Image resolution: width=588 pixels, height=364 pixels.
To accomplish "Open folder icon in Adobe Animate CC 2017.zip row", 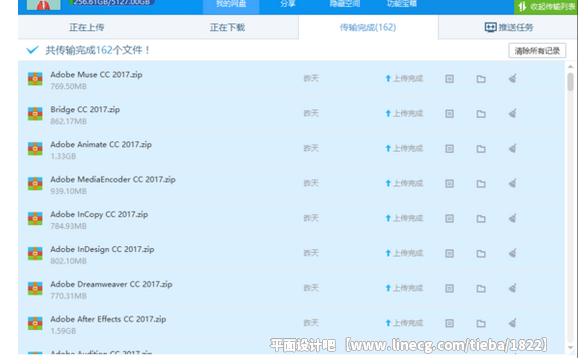I will [481, 148].
